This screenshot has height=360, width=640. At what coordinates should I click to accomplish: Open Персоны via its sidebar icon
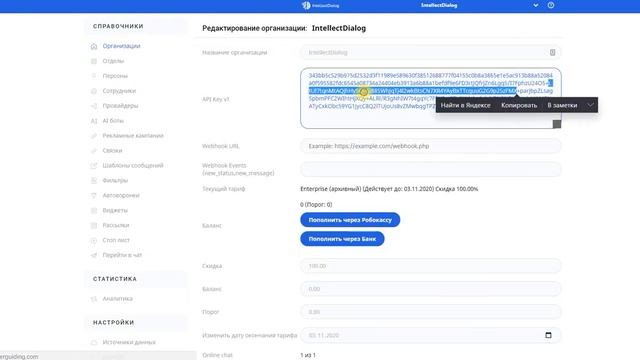[94, 76]
